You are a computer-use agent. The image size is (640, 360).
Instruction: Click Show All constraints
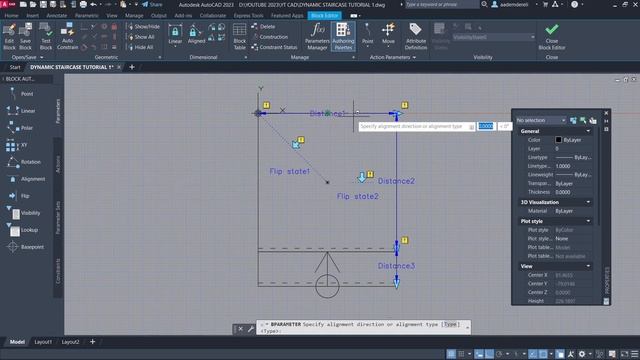(x=141, y=37)
